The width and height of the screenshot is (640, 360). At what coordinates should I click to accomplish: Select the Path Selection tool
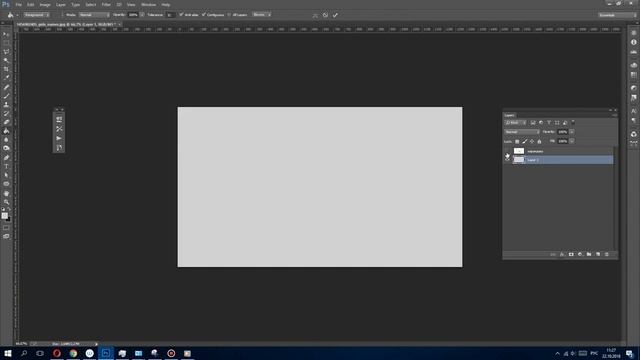(x=6, y=175)
